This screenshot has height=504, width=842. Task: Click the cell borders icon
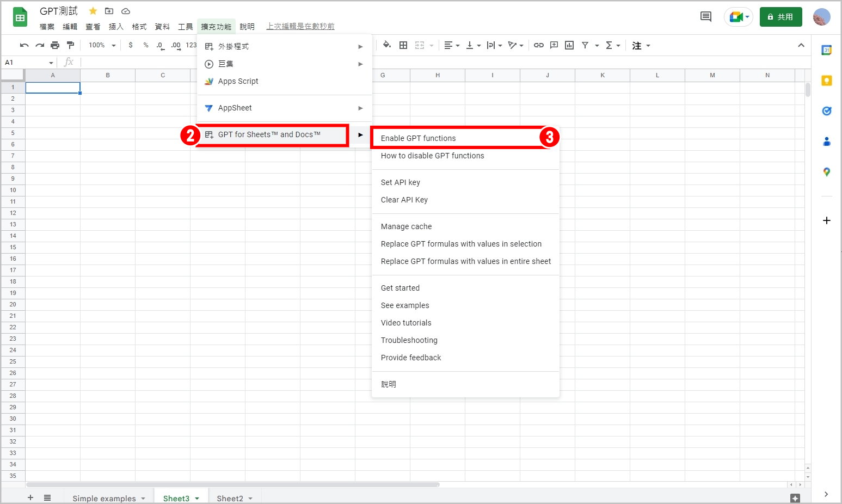[403, 45]
